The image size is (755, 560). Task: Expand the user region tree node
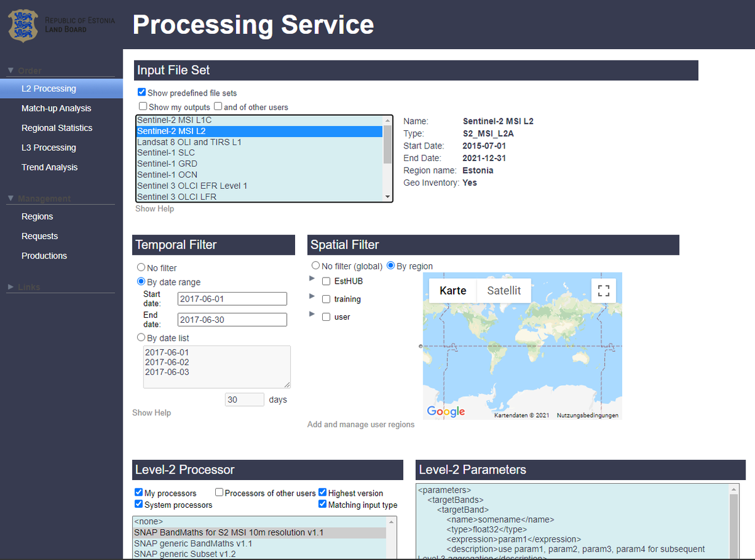pyautogui.click(x=312, y=313)
